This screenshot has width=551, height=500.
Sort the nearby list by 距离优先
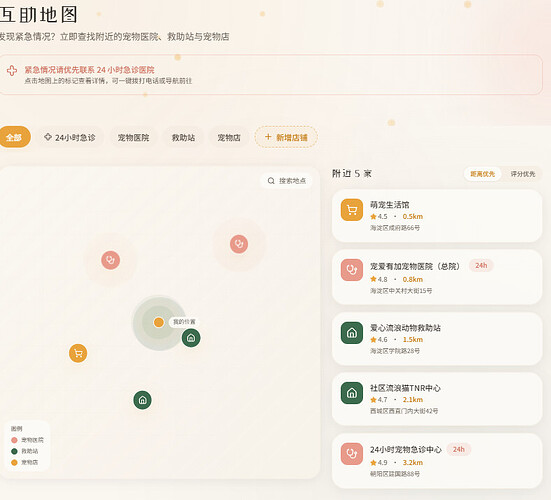482,174
